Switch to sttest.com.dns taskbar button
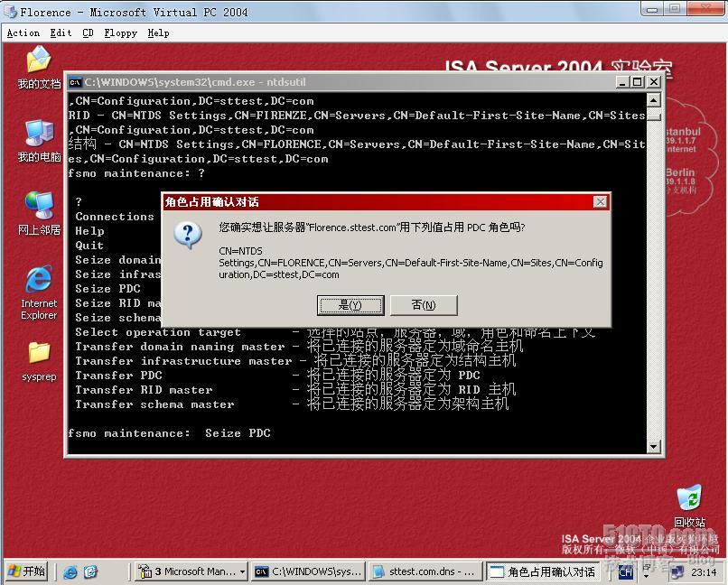This screenshot has height=585, width=728. 425,571
